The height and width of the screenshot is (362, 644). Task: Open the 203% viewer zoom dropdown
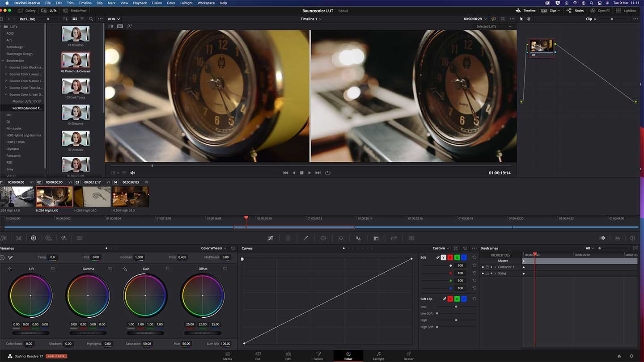coord(114,19)
